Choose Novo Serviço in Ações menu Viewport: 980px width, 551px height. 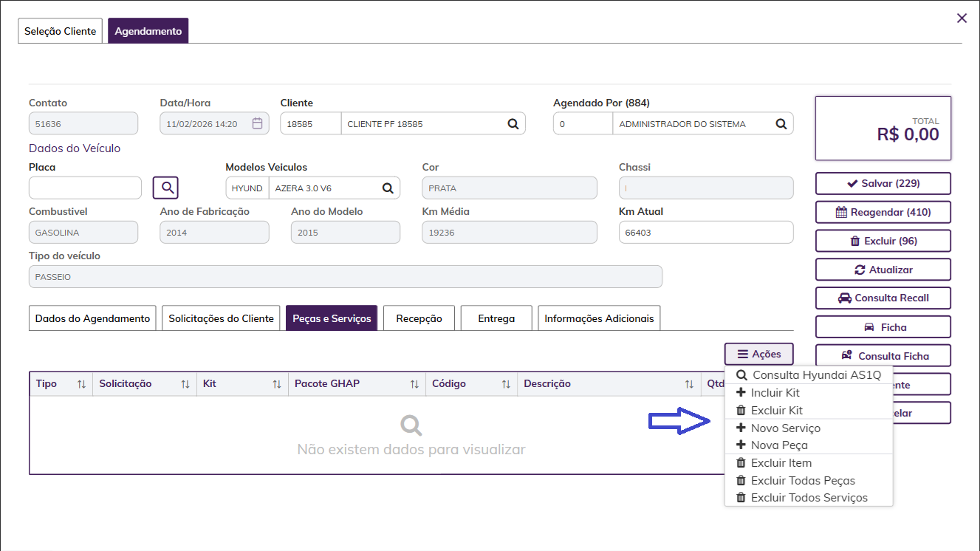(809, 428)
